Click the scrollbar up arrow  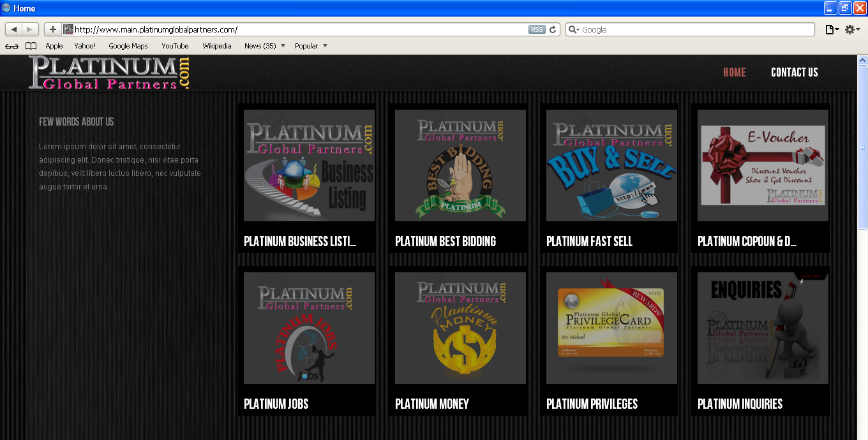(862, 60)
